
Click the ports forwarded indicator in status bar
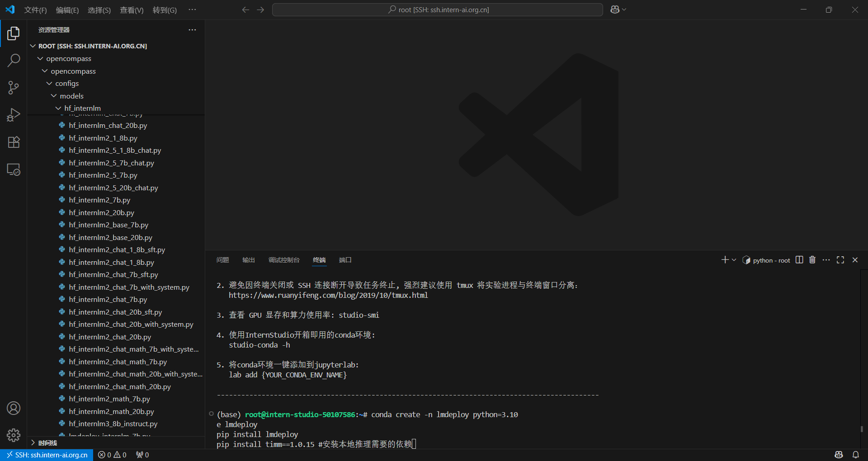[142, 455]
